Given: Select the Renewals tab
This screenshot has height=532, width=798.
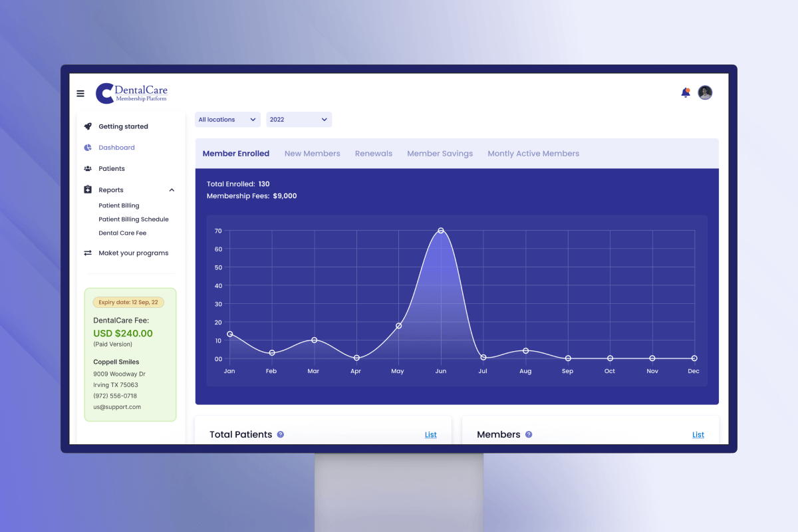Looking at the screenshot, I should (x=373, y=154).
